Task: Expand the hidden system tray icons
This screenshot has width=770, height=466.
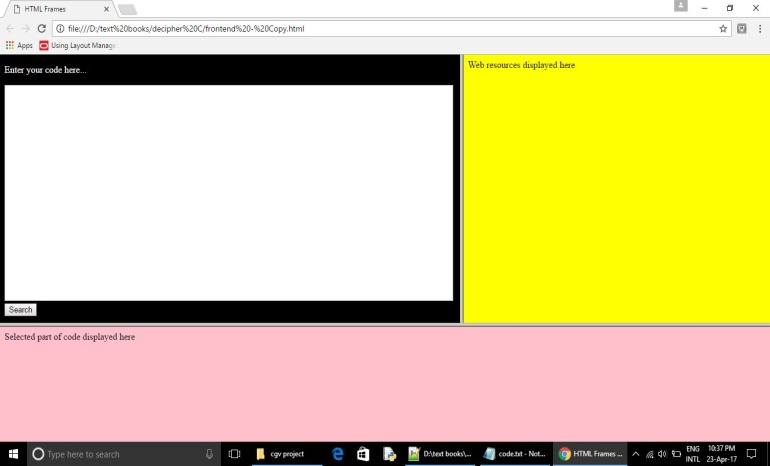Action: pyautogui.click(x=635, y=454)
